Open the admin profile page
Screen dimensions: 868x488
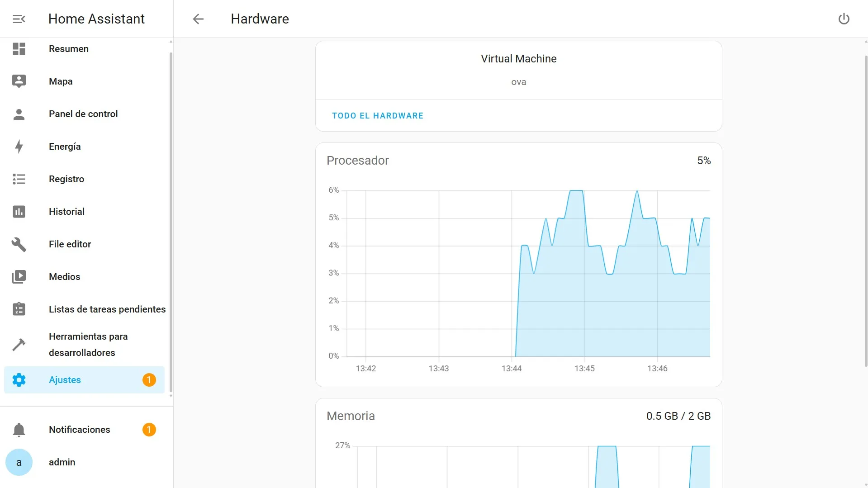84,462
